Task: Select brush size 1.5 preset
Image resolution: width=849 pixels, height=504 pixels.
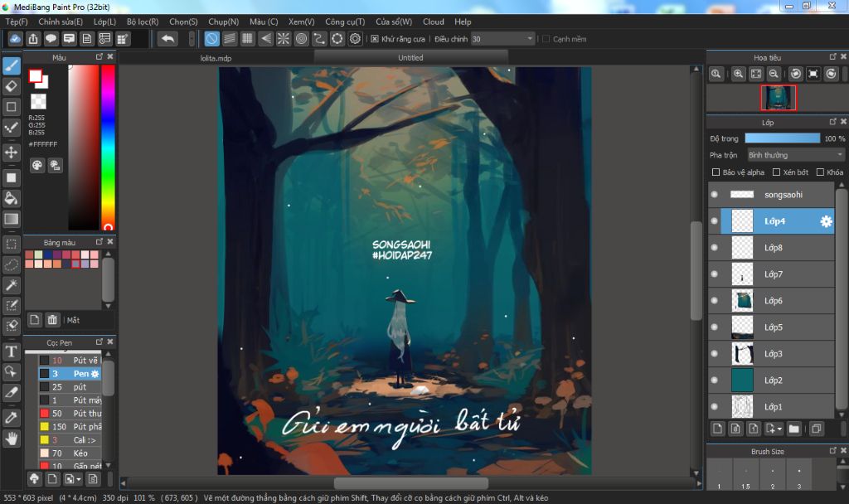Action: point(745,473)
